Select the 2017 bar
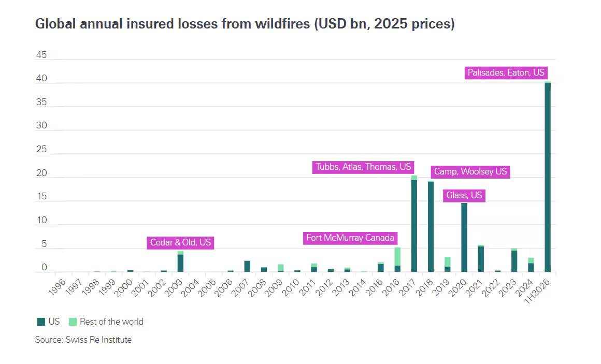 (x=414, y=224)
